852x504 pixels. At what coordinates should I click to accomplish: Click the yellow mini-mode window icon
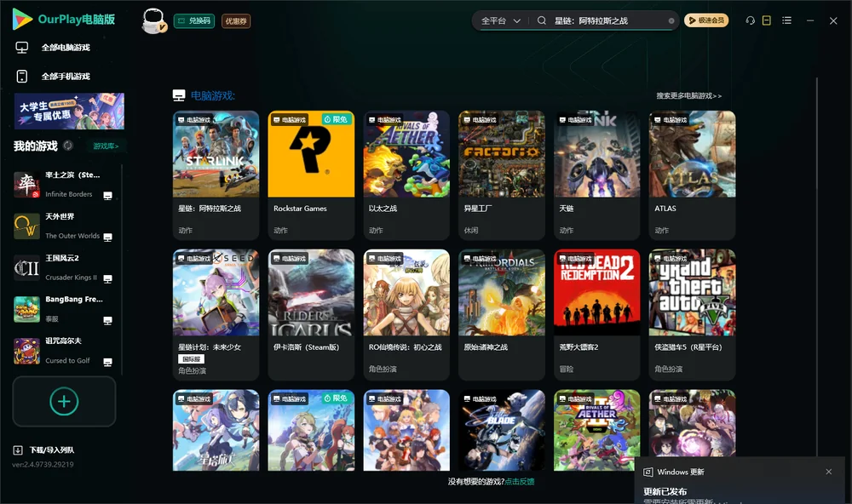(x=767, y=20)
